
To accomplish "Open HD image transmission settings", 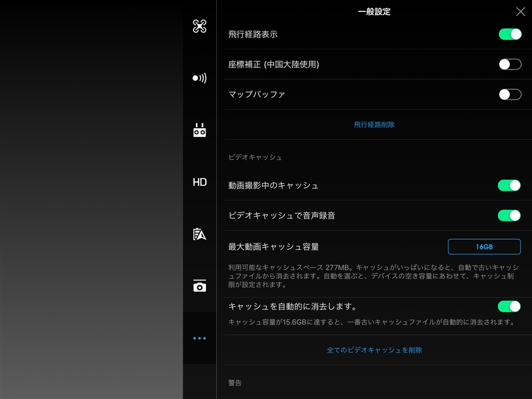I will pos(199,182).
